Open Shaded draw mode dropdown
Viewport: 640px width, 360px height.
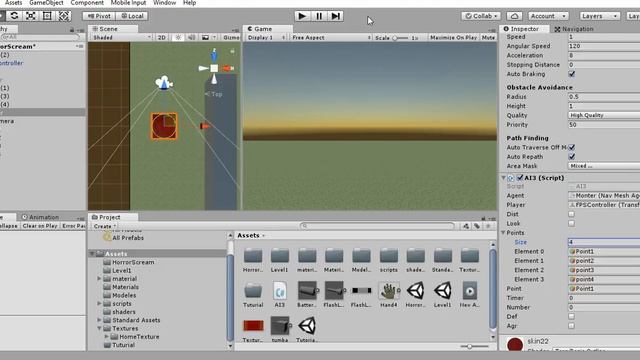click(x=122, y=37)
